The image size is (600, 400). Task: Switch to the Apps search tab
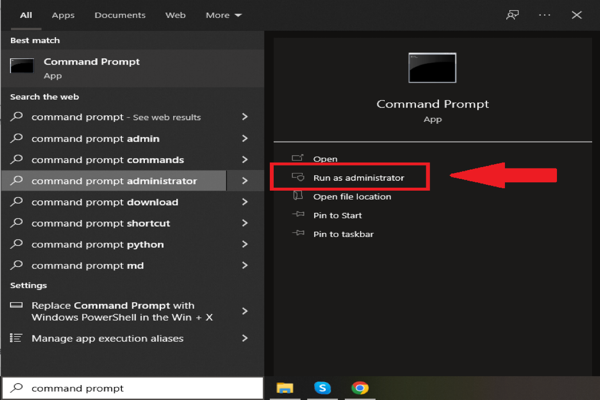pyautogui.click(x=63, y=15)
